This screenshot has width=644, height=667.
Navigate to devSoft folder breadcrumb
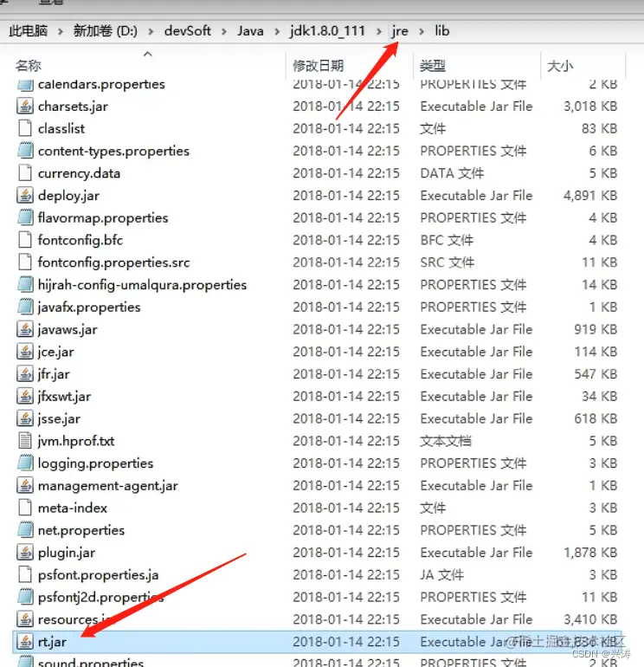(x=188, y=31)
